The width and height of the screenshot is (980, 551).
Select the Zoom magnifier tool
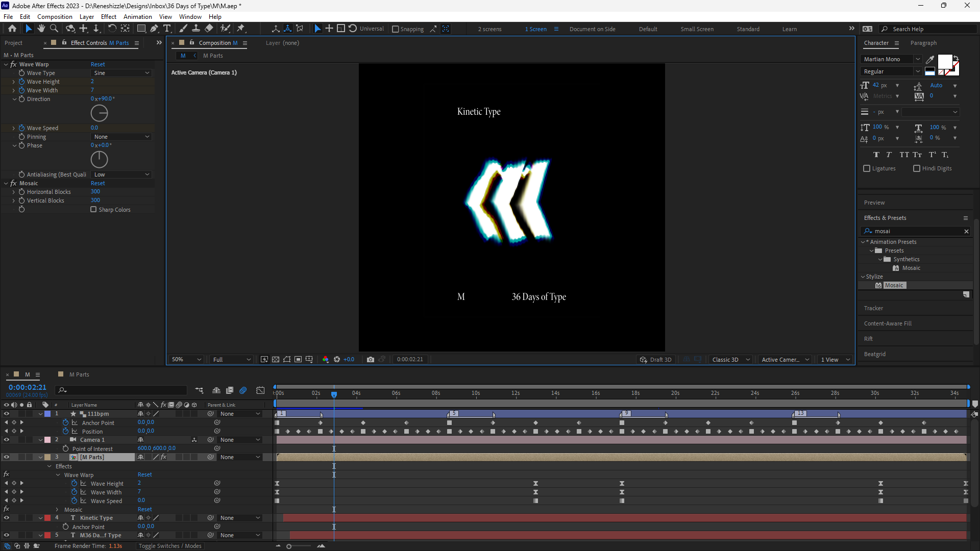click(54, 29)
